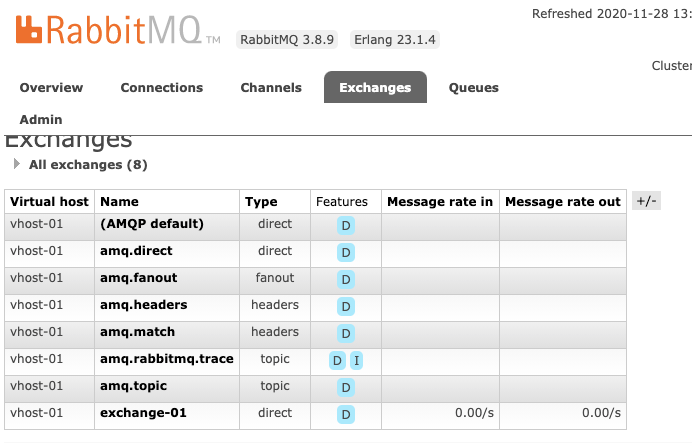Image resolution: width=692 pixels, height=443 pixels.
Task: Click the Refreshed 2020-11-28 timestamp text
Action: (x=612, y=14)
